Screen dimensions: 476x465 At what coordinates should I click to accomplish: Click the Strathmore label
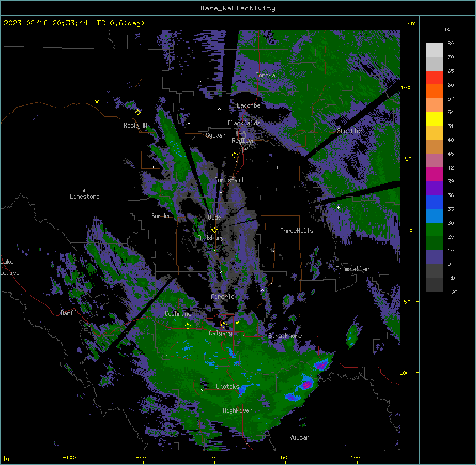pyautogui.click(x=285, y=336)
